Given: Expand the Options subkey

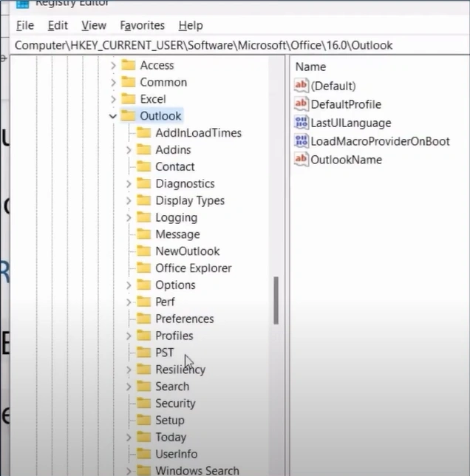Looking at the screenshot, I should (x=129, y=285).
